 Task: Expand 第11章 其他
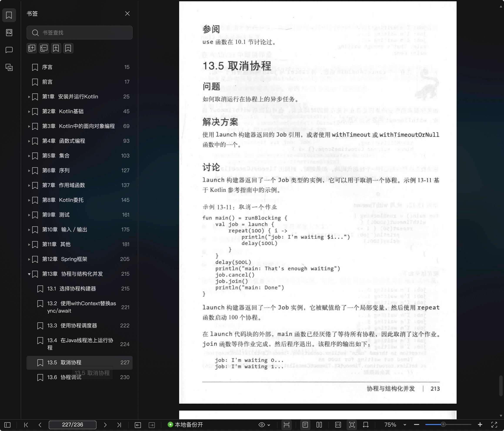click(29, 245)
